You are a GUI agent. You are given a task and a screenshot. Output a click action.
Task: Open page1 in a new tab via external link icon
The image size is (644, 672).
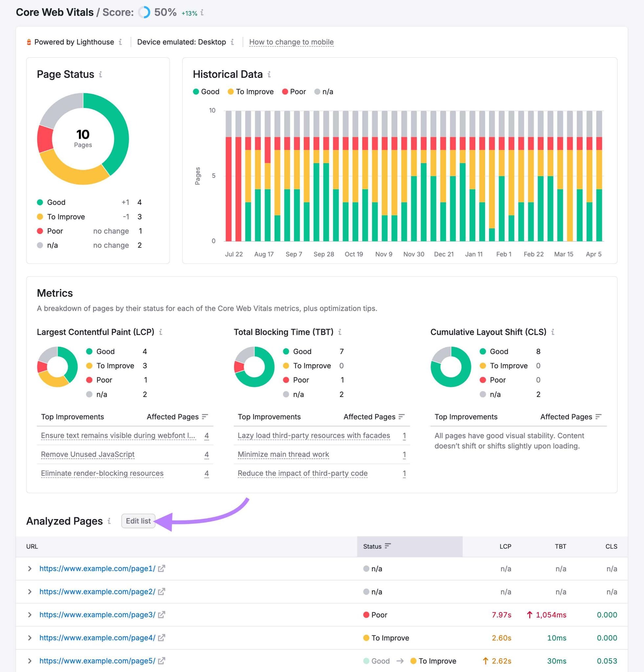(161, 568)
